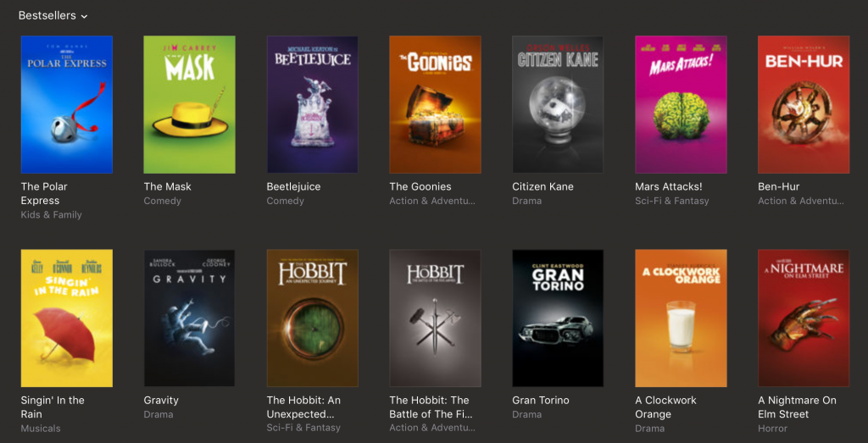This screenshot has height=443, width=868.
Task: Select the Gravity astronaut poster
Action: click(x=189, y=318)
